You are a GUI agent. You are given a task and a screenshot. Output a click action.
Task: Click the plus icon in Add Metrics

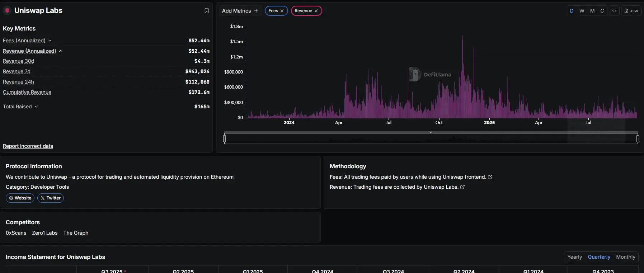[256, 11]
